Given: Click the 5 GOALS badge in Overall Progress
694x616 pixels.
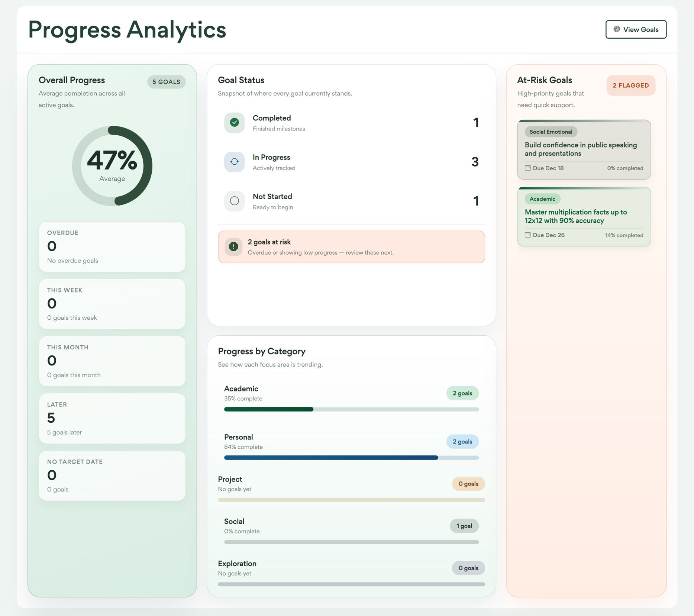Looking at the screenshot, I should (x=166, y=82).
